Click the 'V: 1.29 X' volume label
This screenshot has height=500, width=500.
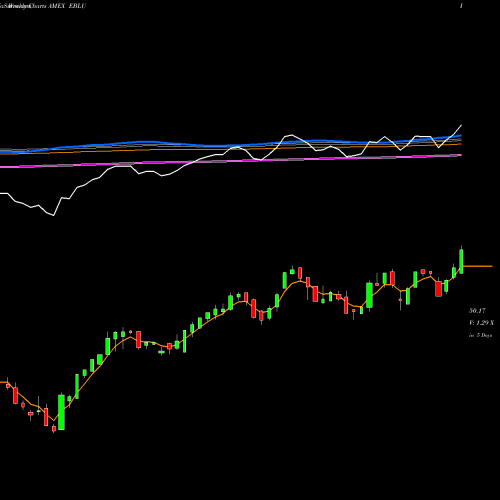(x=481, y=323)
